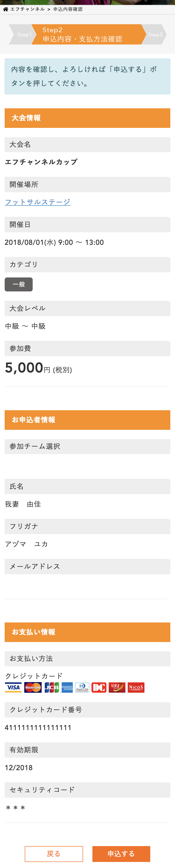Click the home icon in the breadcrumb
Screen dimensions: 175x868
tap(5, 9)
